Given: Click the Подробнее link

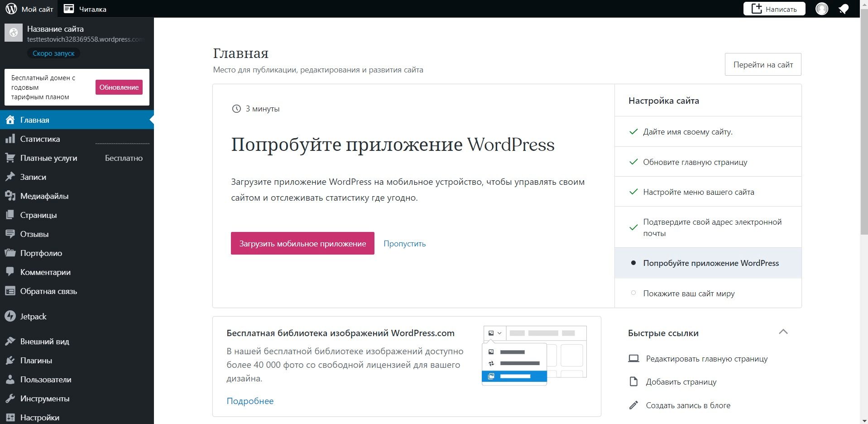Looking at the screenshot, I should [250, 401].
